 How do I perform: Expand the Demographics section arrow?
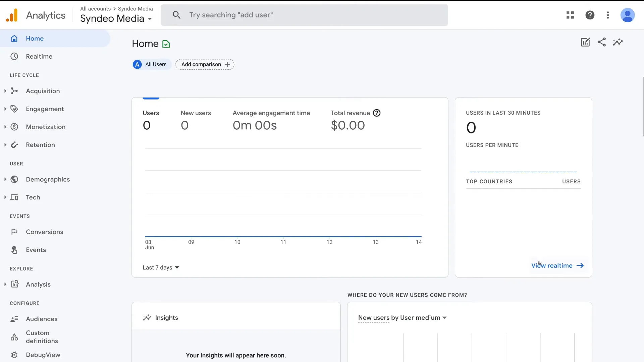click(x=5, y=179)
